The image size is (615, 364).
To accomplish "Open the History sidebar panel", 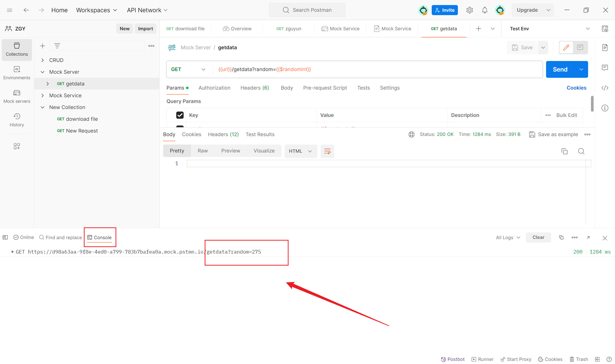I will (x=17, y=120).
